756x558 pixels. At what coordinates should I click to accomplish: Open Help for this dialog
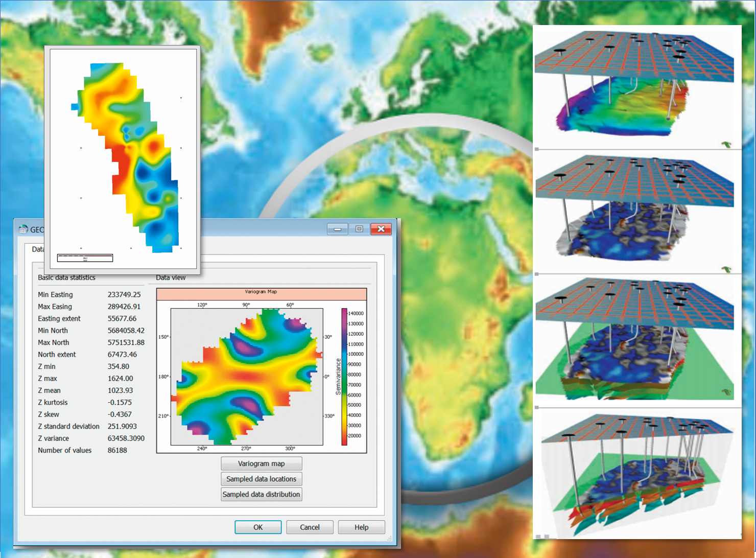[361, 527]
